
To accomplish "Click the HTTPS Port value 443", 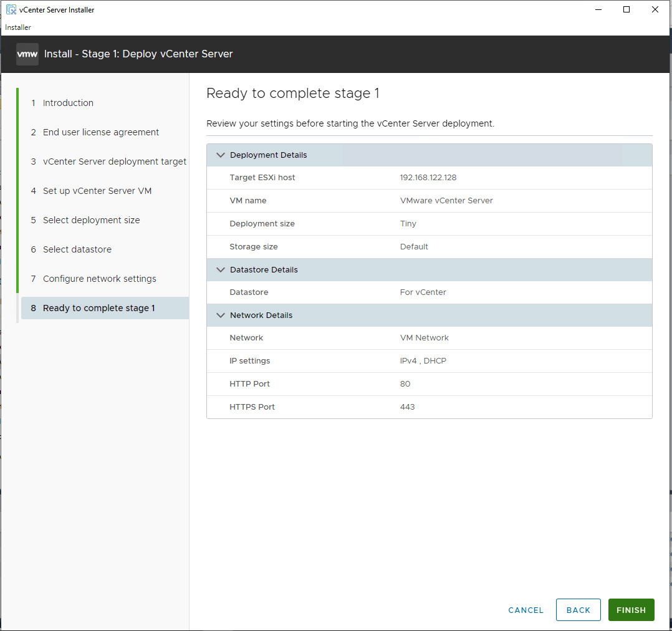I will click(x=407, y=407).
